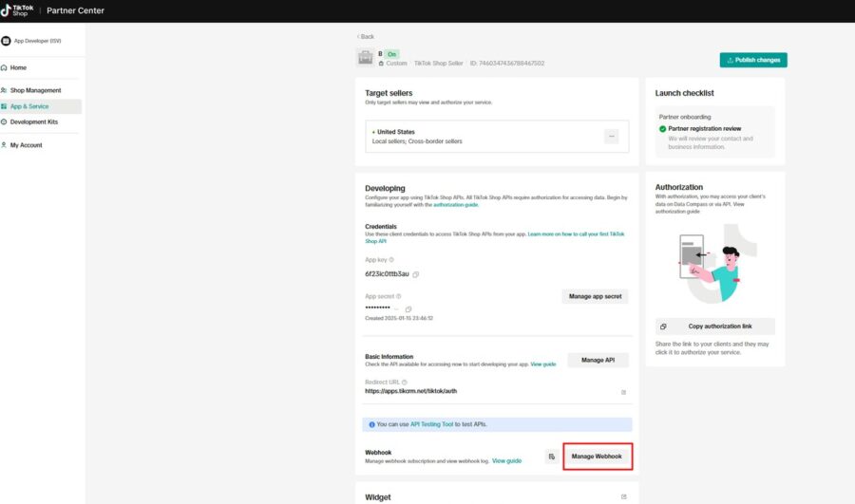Click the webhook log icon button
The image size is (855, 504).
click(552, 457)
